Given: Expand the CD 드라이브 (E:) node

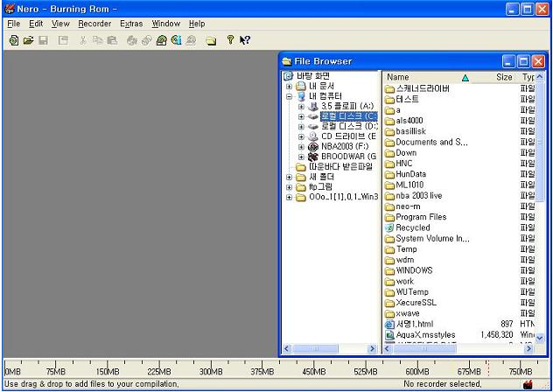Looking at the screenshot, I should [301, 136].
